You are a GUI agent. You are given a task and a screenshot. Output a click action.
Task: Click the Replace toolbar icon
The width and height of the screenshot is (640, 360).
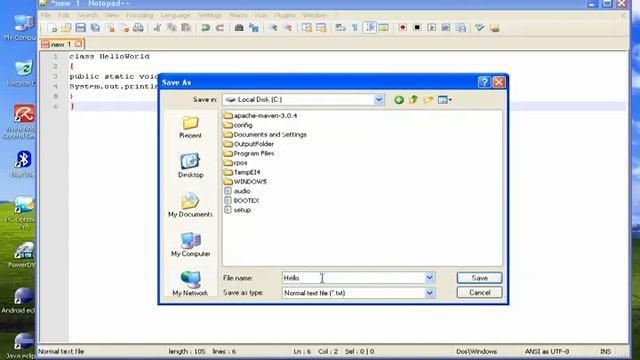253,28
